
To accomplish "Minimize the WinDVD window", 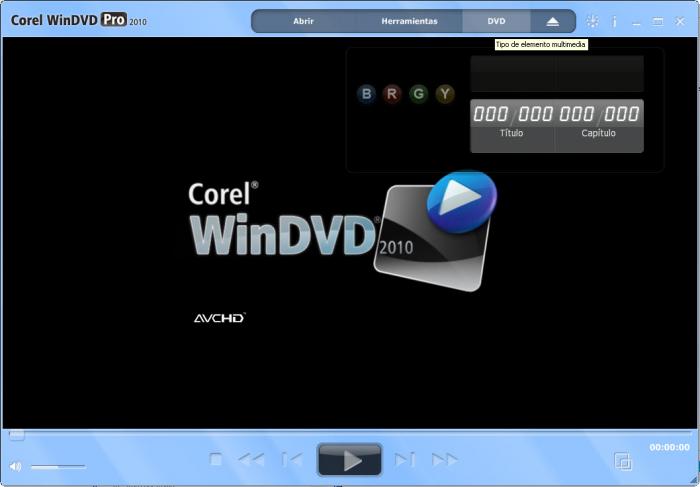I will click(637, 22).
